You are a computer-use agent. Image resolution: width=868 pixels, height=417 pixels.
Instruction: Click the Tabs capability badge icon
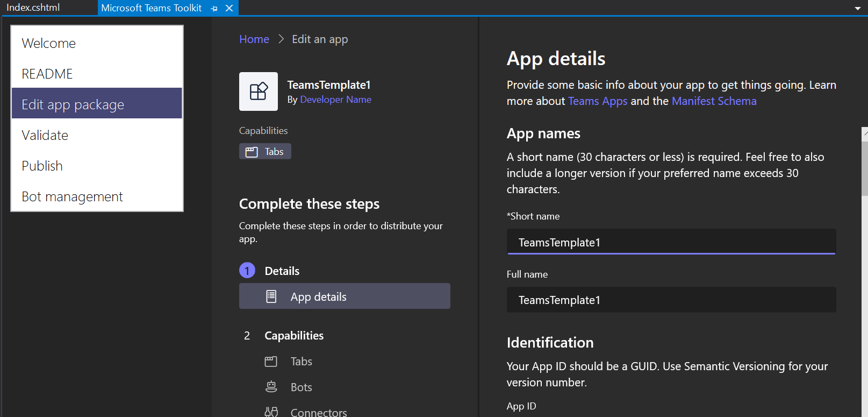pyautogui.click(x=252, y=152)
